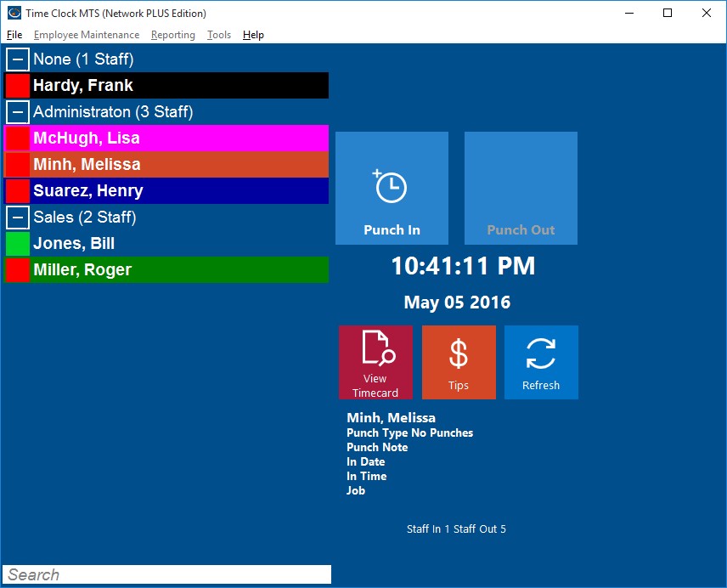Select McHugh, Lisa in the staff list
Screen dimensions: 727x588
170,138
